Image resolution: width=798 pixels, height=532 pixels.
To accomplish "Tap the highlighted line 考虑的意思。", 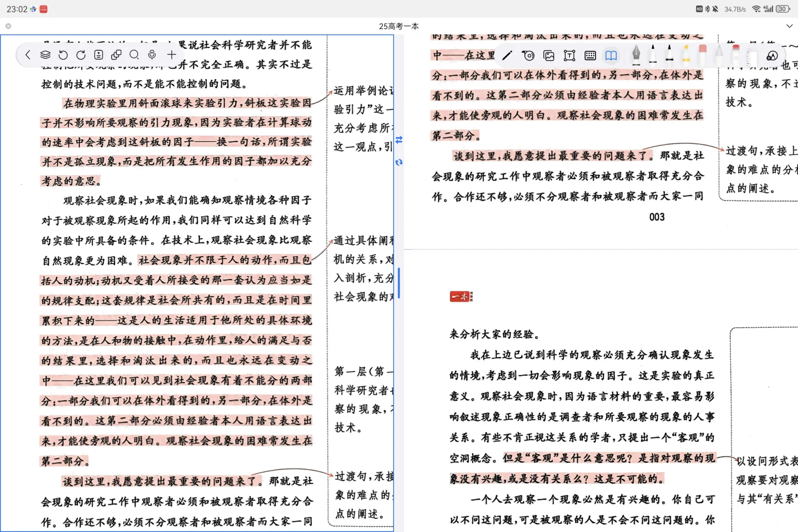I will (x=71, y=181).
